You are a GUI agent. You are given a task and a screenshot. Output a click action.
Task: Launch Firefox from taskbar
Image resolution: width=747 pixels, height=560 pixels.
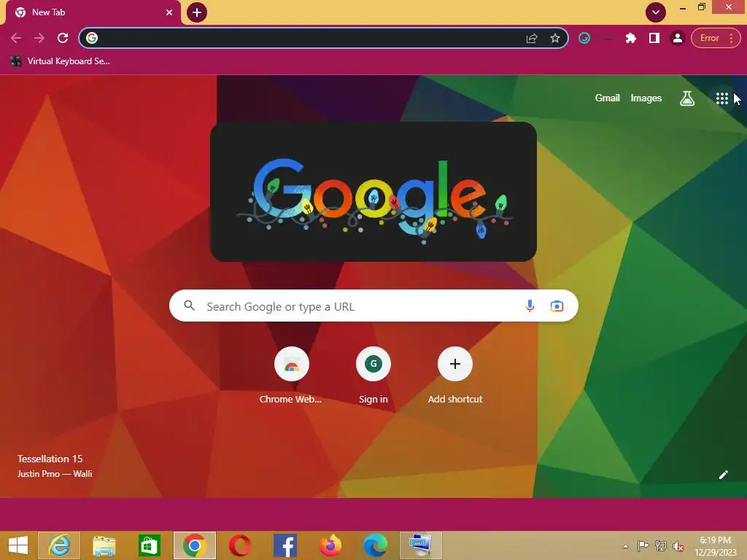[x=330, y=545]
